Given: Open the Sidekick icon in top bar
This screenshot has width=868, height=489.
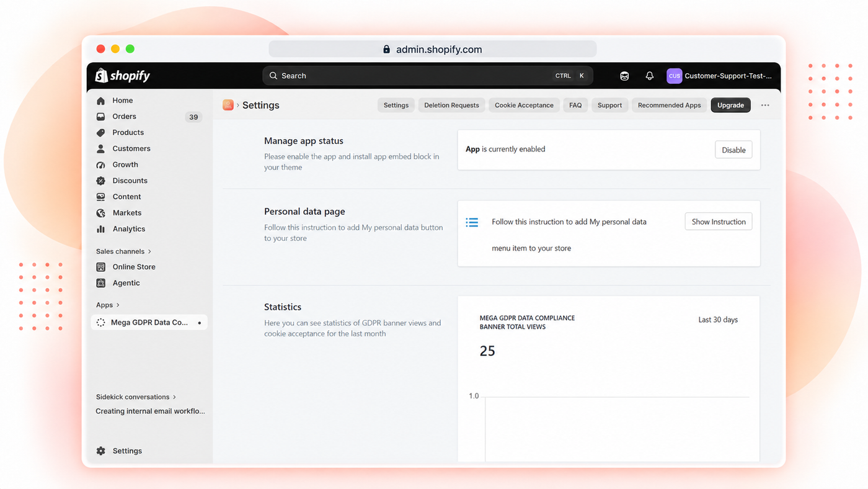Looking at the screenshot, I should tap(624, 76).
